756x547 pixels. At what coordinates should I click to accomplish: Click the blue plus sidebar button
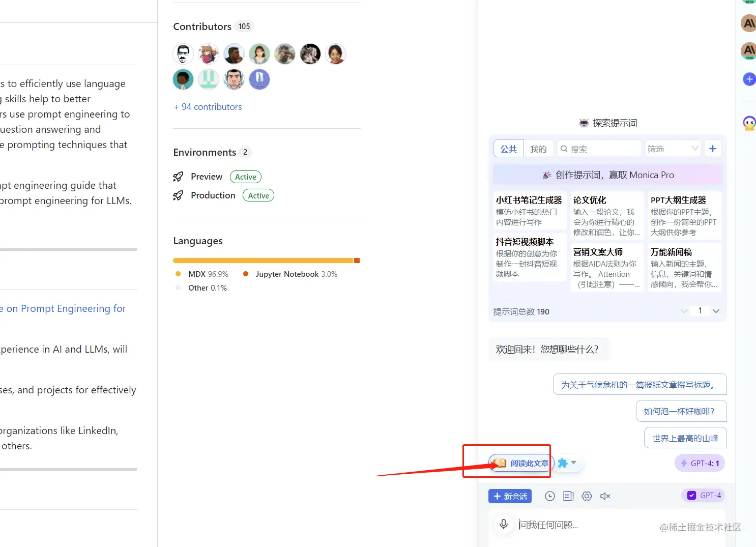749,79
